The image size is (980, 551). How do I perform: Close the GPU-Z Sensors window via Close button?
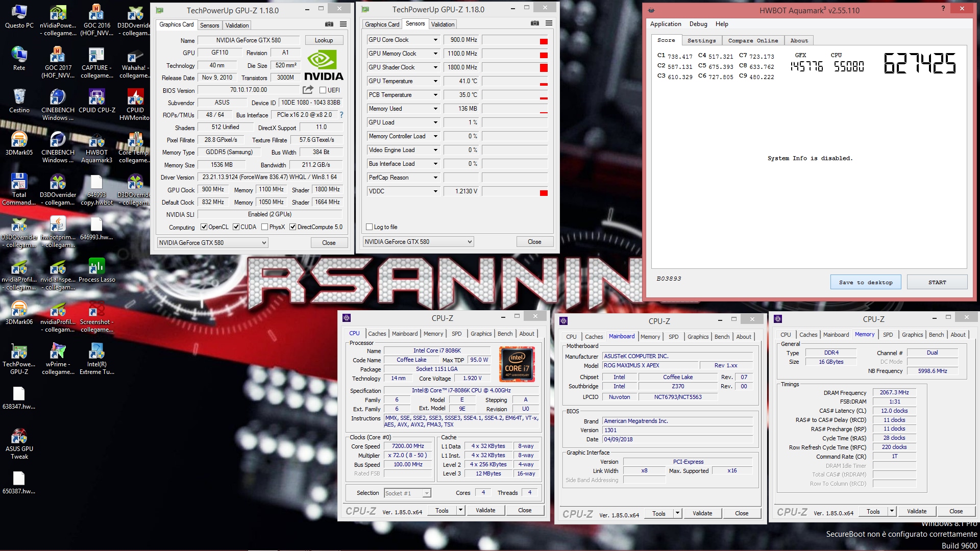click(534, 242)
